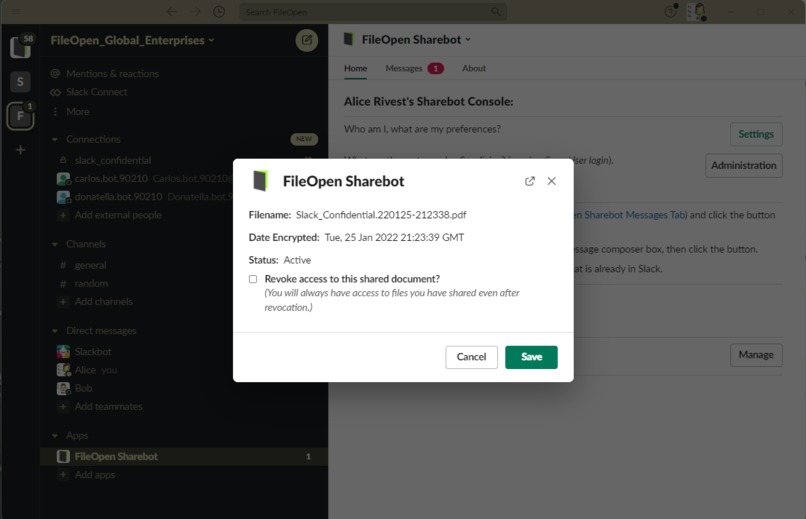Click the Status value Active
This screenshot has height=519, width=806.
(297, 260)
